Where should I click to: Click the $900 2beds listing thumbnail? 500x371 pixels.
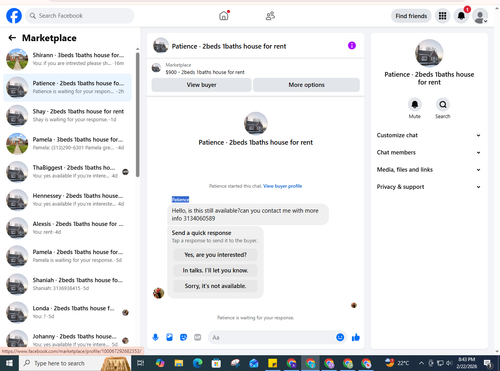click(156, 68)
